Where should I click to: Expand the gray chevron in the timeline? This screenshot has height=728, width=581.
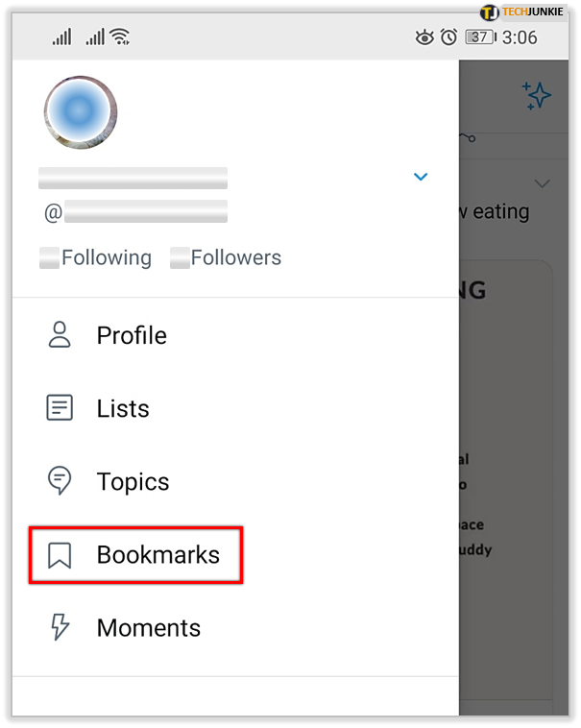click(542, 183)
